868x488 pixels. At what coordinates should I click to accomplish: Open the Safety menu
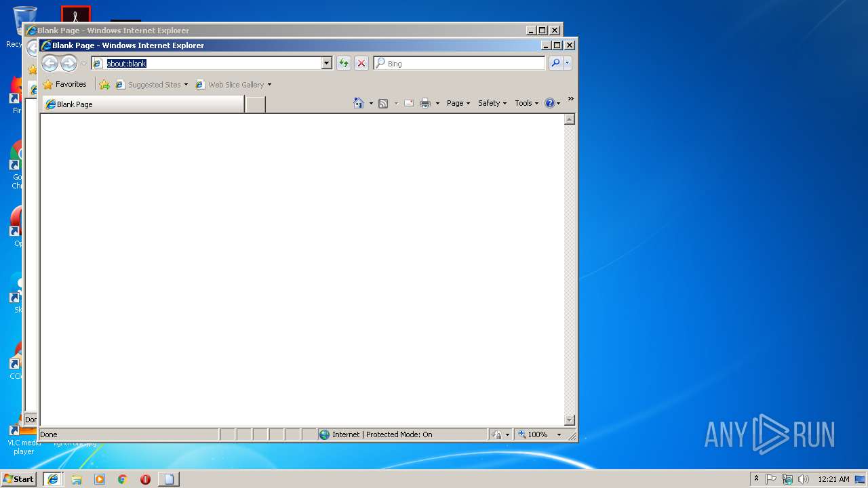(x=492, y=103)
